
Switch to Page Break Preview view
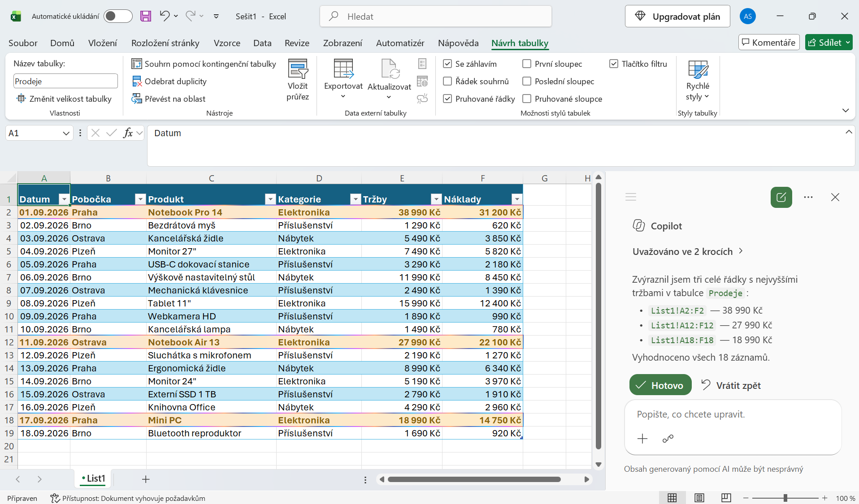[x=726, y=498]
